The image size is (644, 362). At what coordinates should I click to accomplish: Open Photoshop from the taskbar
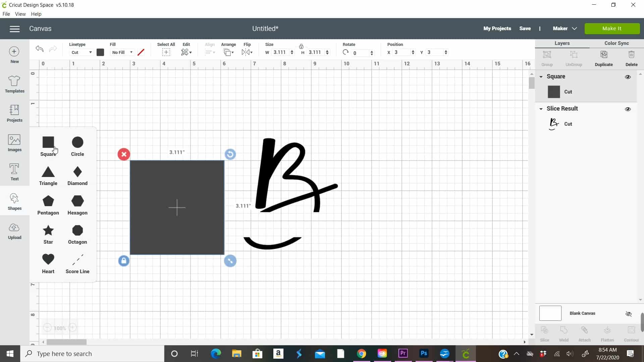[x=424, y=354]
